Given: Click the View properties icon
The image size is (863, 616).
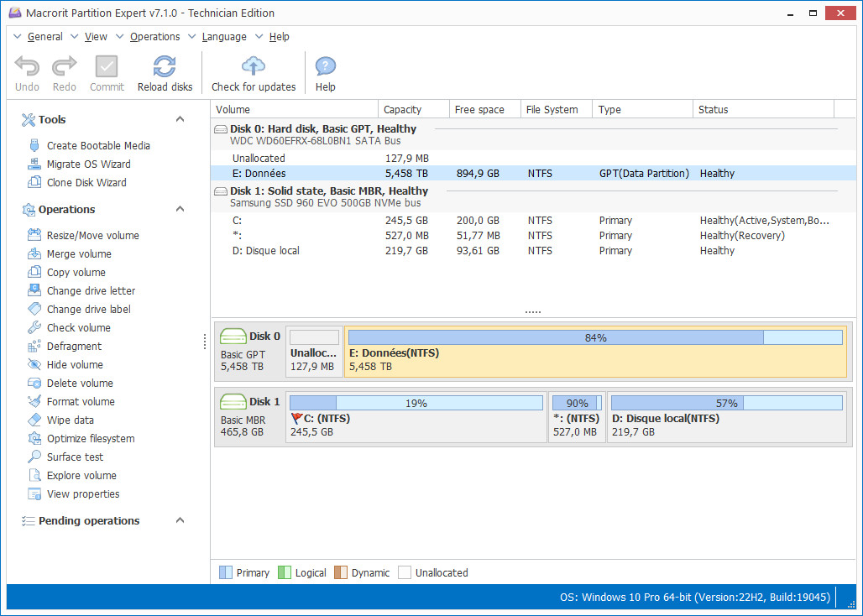Looking at the screenshot, I should point(34,493).
